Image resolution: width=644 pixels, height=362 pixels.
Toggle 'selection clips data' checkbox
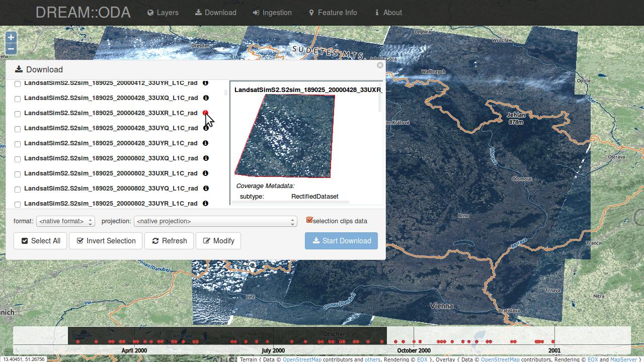pos(309,220)
